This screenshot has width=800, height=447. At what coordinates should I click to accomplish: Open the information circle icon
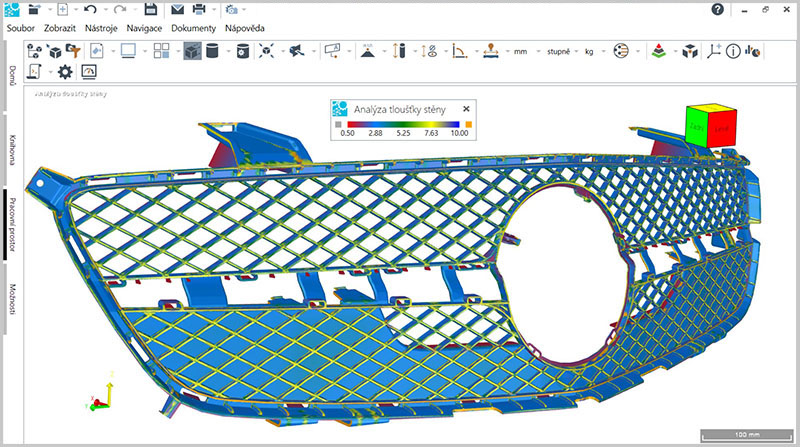[733, 50]
